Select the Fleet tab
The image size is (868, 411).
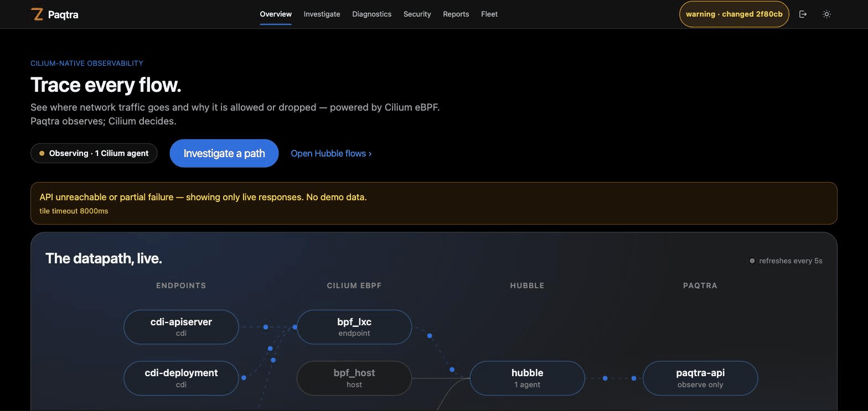(489, 14)
